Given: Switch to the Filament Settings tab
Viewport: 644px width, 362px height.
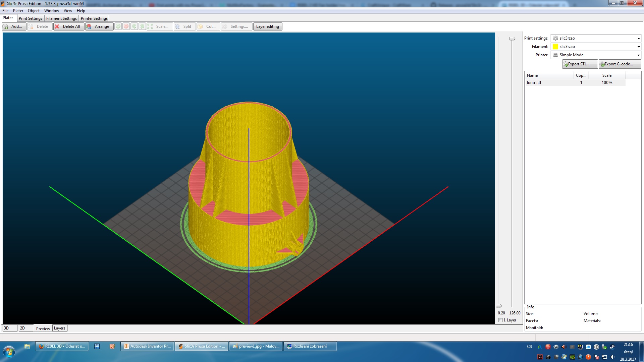Looking at the screenshot, I should (x=61, y=18).
